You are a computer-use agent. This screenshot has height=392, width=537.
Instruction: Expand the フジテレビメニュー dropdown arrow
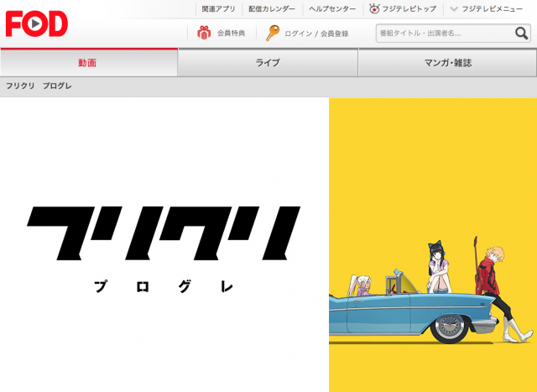[454, 9]
